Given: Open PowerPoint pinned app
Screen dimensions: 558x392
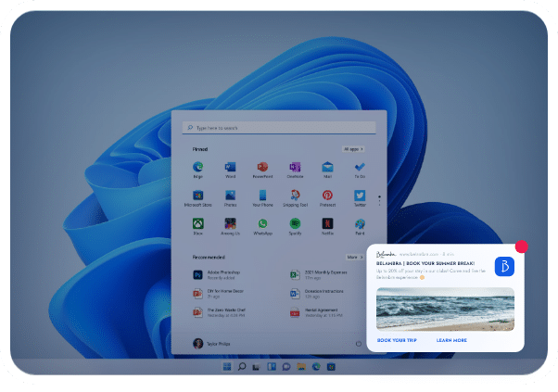Looking at the screenshot, I should (x=262, y=170).
